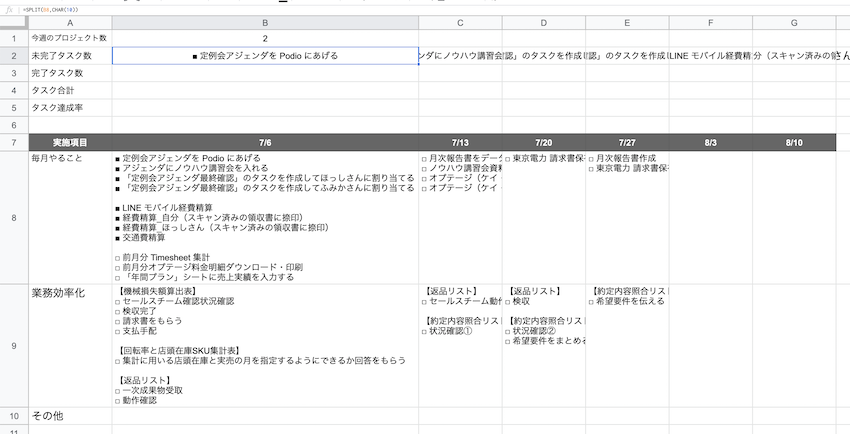Select column B header
This screenshot has height=434, width=850.
(264, 22)
